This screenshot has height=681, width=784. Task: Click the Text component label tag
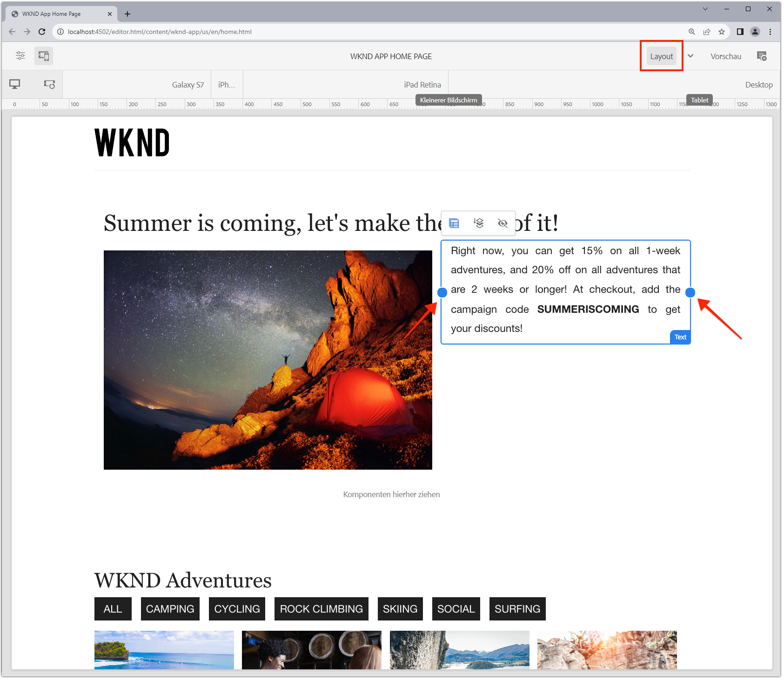680,337
